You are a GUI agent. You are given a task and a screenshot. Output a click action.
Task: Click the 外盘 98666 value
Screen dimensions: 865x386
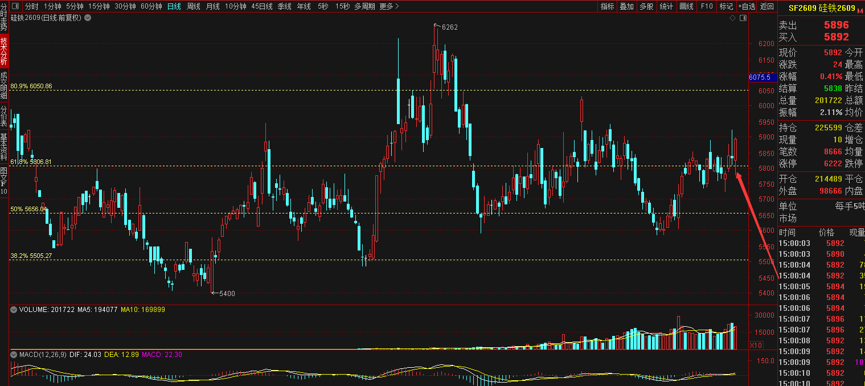[831, 191]
